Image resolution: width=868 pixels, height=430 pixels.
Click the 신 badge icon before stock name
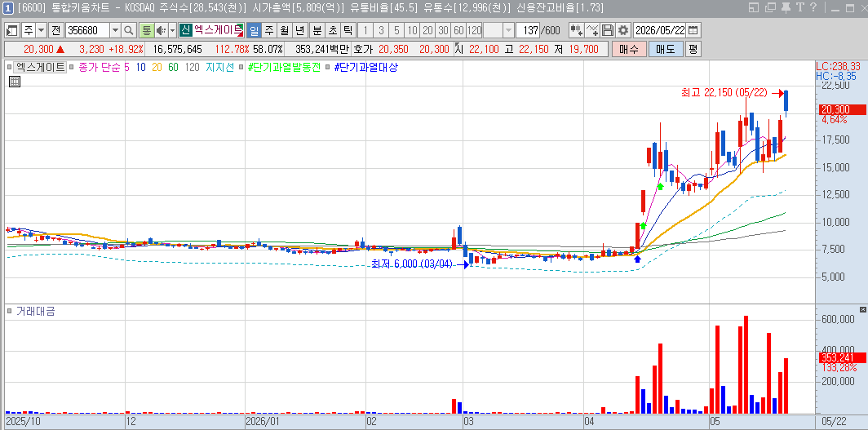pos(185,30)
